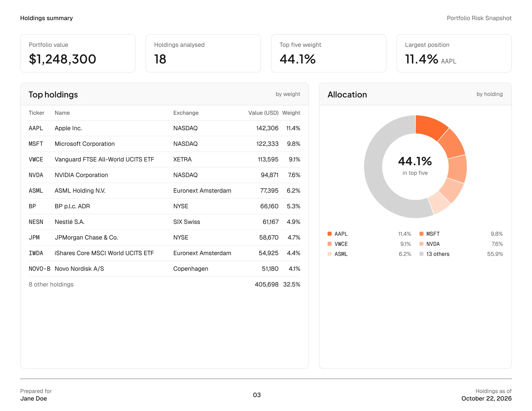Click the 'XETRA' exchange cell
The image size is (532, 411).
[x=182, y=159]
